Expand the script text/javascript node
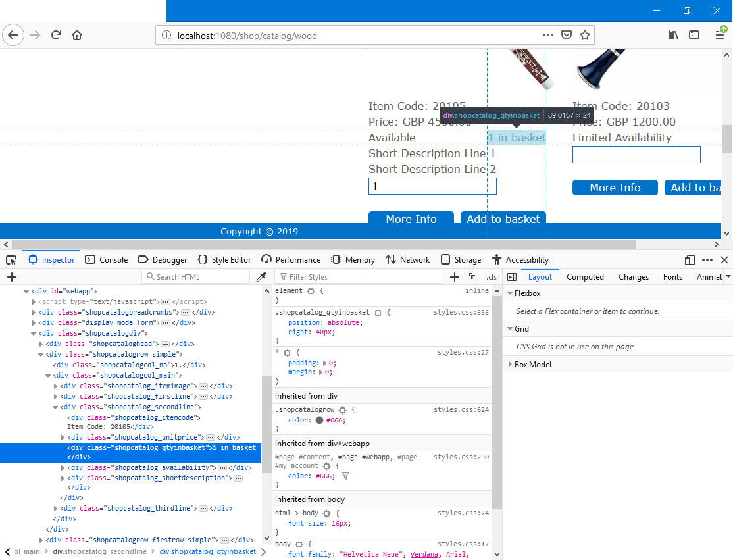The width and height of the screenshot is (733, 560). pos(34,302)
